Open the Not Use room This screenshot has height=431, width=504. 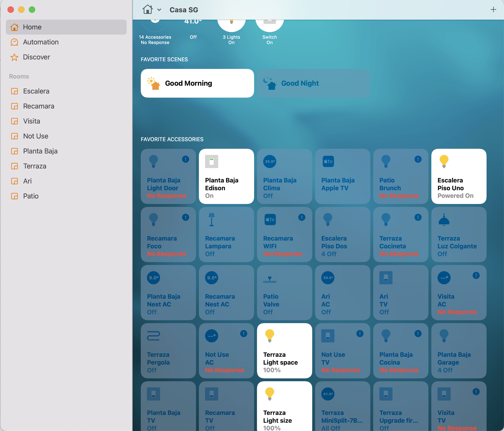[66, 136]
